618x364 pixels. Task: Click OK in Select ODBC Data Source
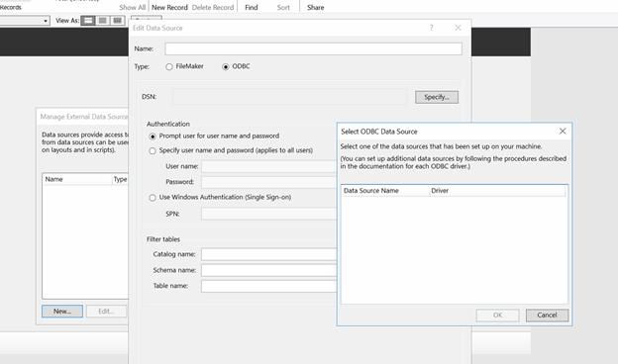coord(497,316)
